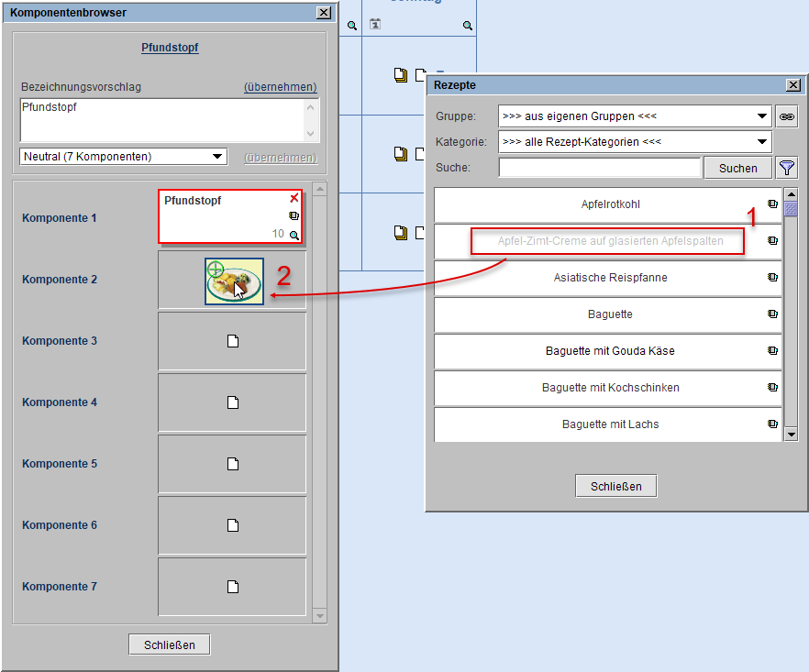Click übernehmen link beside Neutral dropdown

281,158
